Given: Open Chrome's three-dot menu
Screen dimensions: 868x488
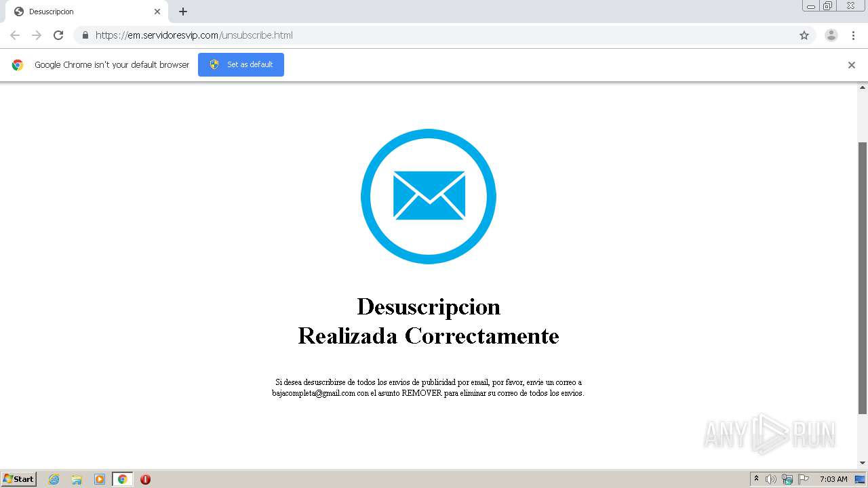Looking at the screenshot, I should [853, 35].
